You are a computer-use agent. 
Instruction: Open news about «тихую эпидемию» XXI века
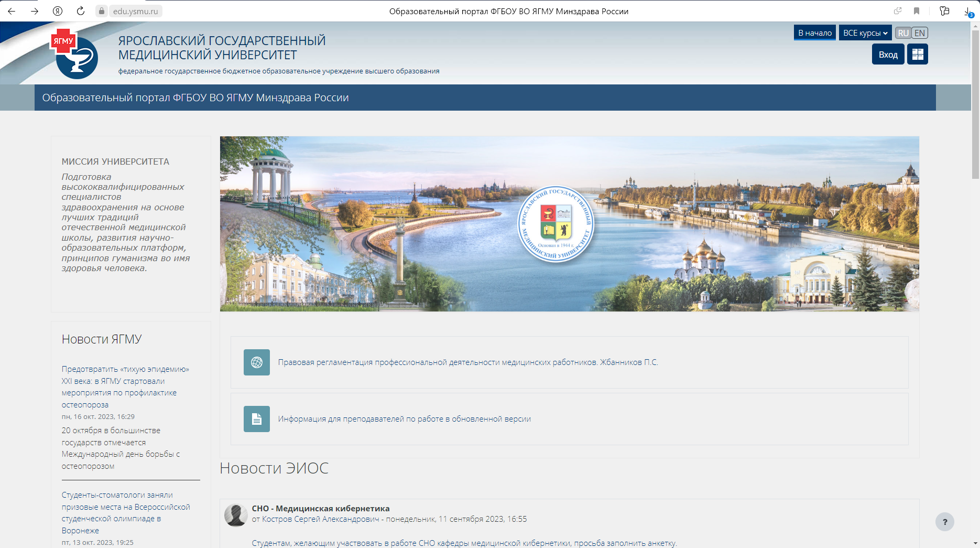pos(125,387)
